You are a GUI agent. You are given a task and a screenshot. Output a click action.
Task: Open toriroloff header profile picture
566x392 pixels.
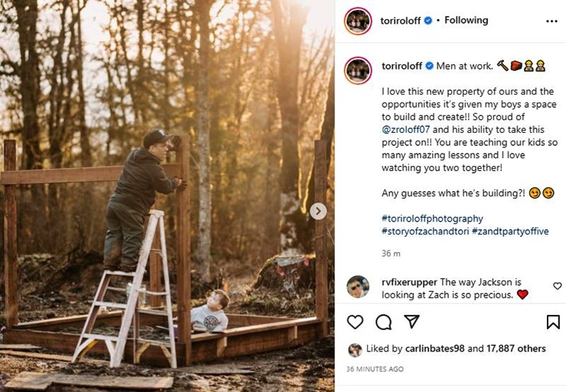tap(358, 21)
